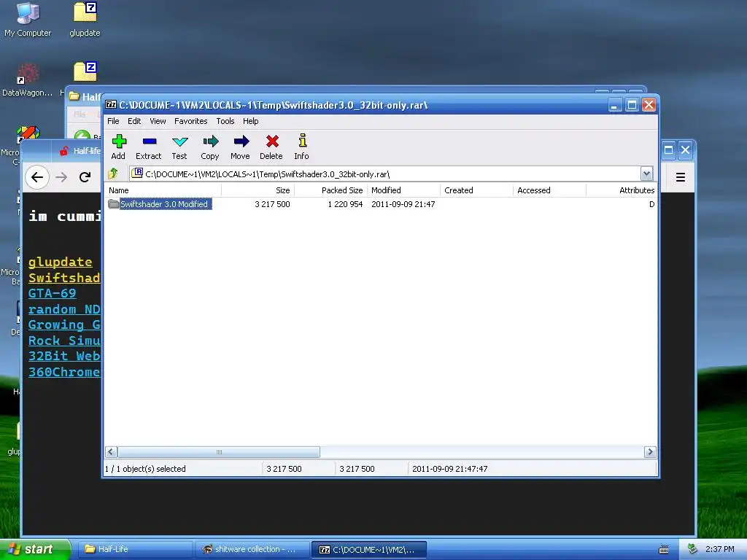The height and width of the screenshot is (560, 747).
Task: Open the 32Bit Web link
Action: pyautogui.click(x=64, y=356)
